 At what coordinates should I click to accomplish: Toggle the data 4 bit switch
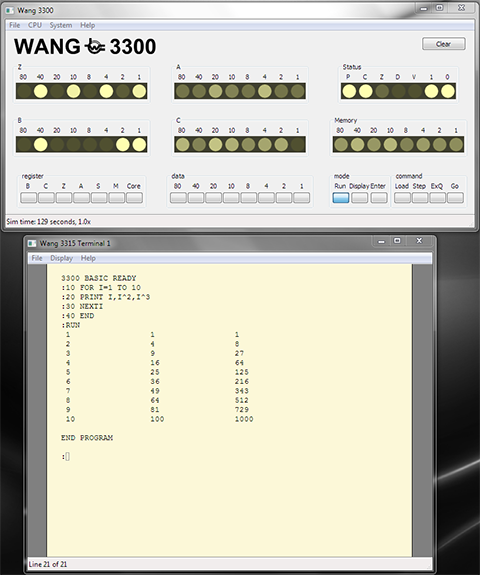pos(266,198)
